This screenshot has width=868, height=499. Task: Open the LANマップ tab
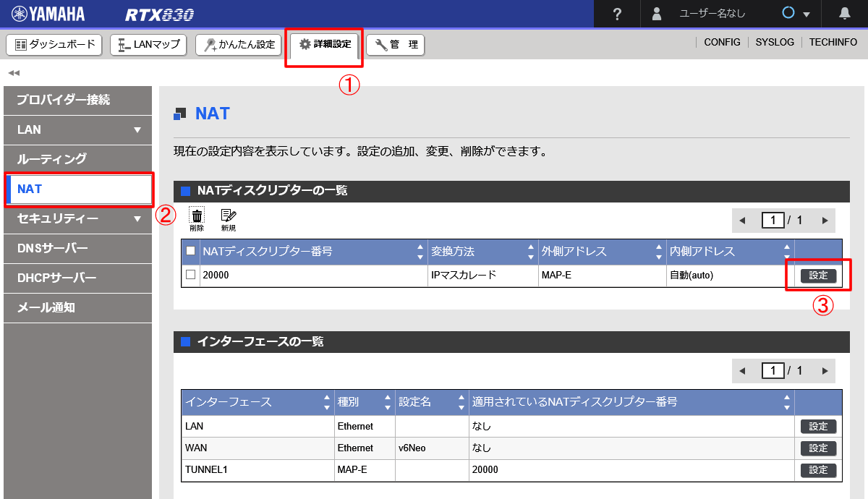click(149, 45)
